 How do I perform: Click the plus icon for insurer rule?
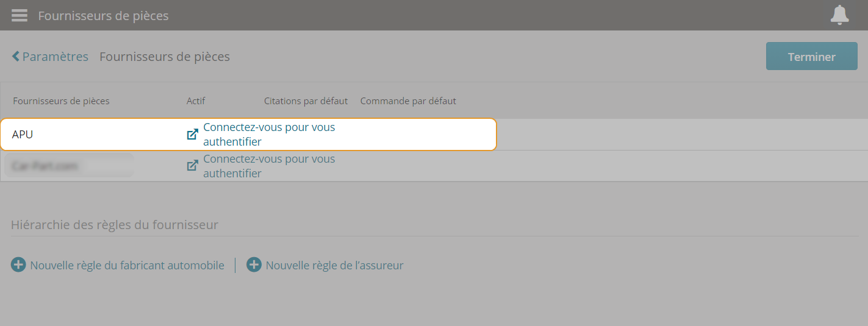coord(254,265)
